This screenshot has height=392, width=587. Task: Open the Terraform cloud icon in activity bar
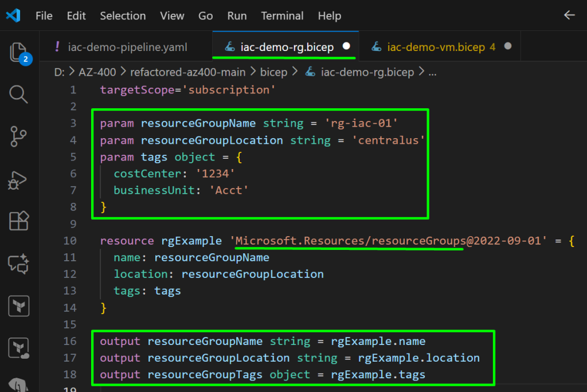[18, 348]
